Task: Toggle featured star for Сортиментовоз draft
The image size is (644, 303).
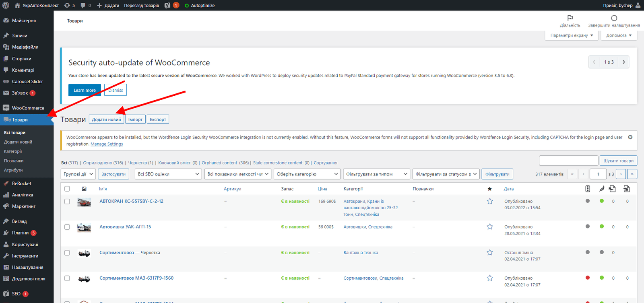Action: coord(490,252)
